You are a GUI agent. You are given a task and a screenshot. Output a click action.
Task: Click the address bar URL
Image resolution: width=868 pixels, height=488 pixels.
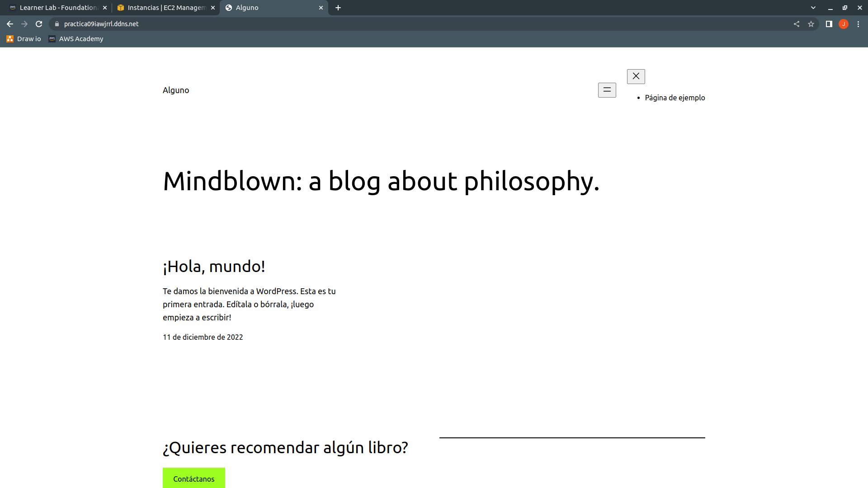tap(101, 24)
